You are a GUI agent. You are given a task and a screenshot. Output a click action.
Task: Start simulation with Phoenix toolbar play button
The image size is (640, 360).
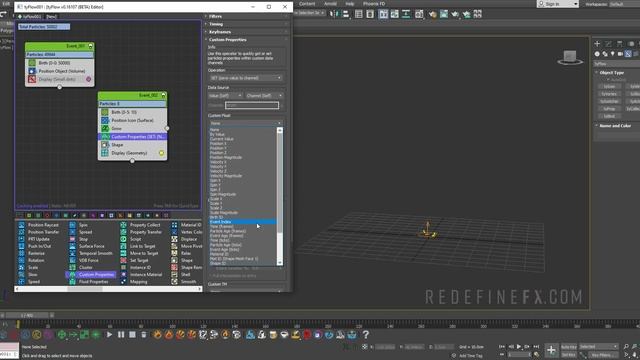[109, 335]
